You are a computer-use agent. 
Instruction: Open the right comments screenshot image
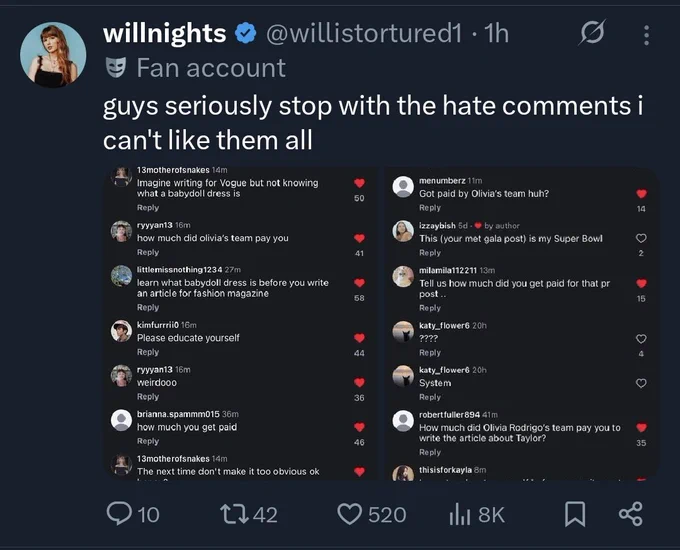(522, 324)
